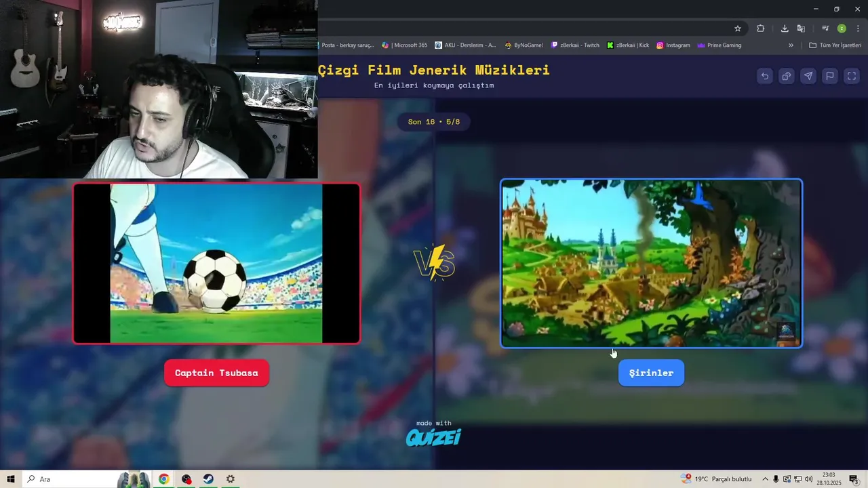Viewport: 868px width, 488px height.
Task: Open Google Chrome from the taskbar
Action: point(163,479)
